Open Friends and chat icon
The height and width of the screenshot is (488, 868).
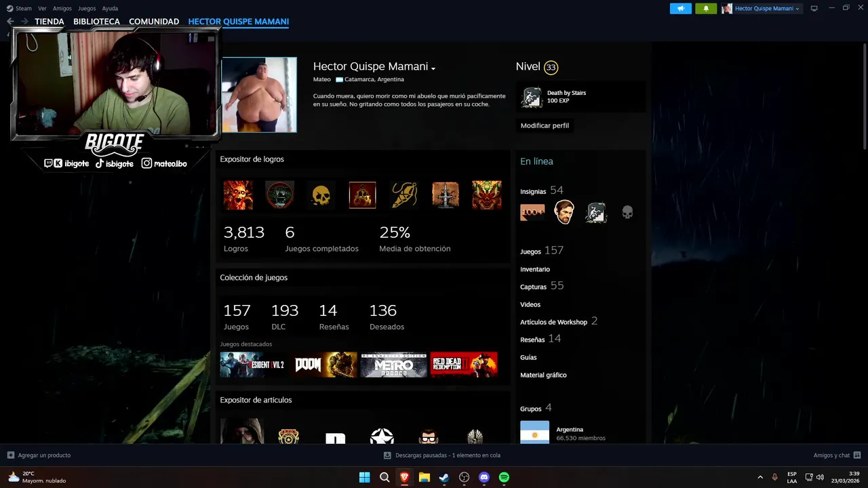[x=857, y=455]
